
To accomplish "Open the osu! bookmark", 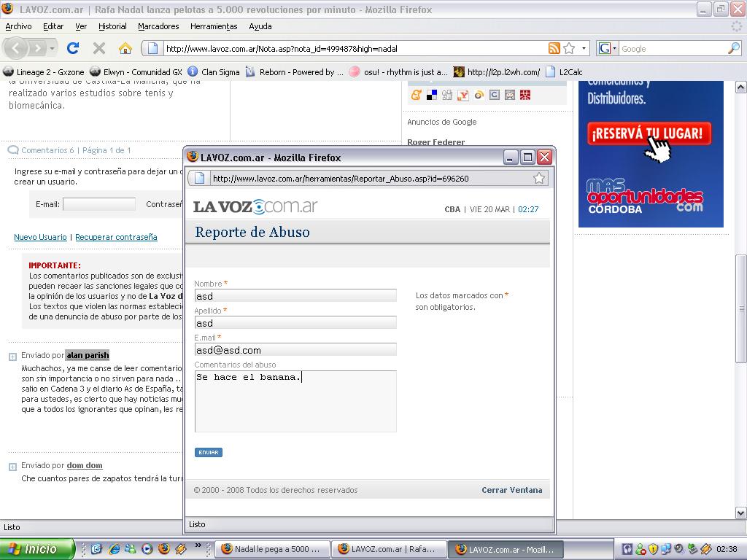I will 398,72.
